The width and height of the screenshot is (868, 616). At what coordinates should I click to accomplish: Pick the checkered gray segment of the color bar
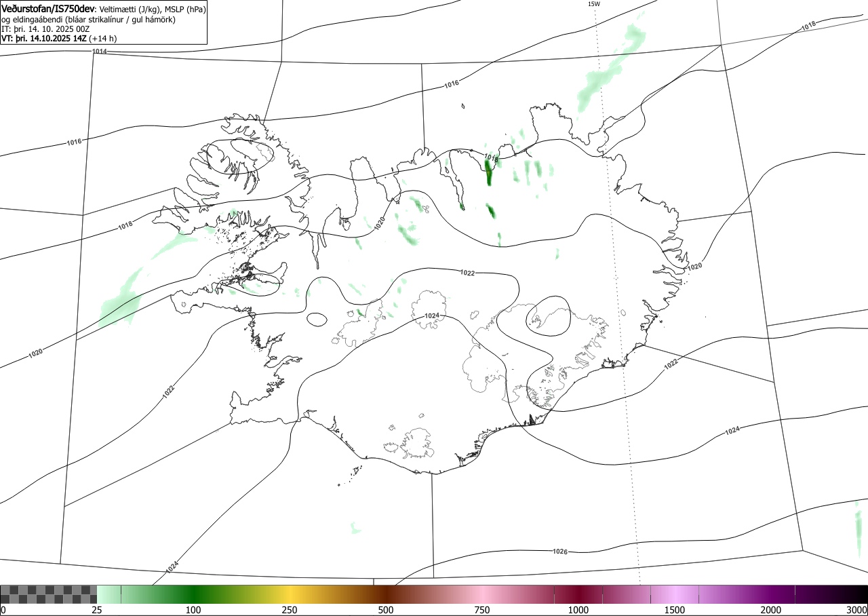coord(48,594)
